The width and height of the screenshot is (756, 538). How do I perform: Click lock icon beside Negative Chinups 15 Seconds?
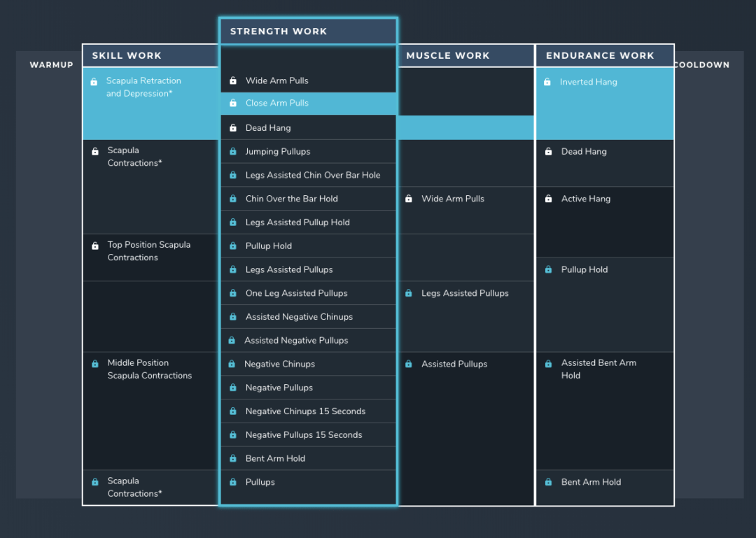point(233,411)
